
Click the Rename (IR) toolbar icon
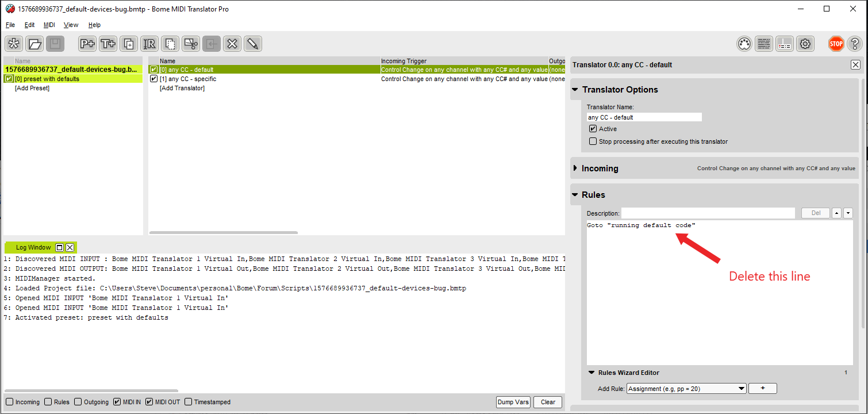click(149, 43)
